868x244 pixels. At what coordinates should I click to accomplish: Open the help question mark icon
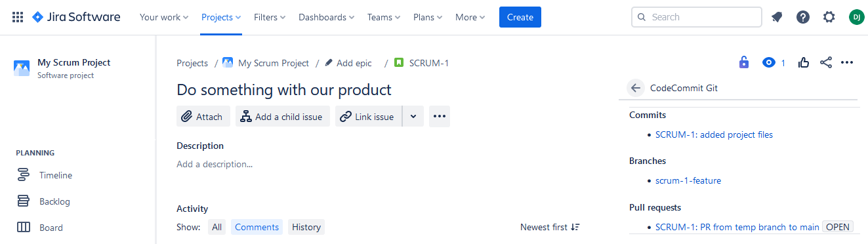coord(803,17)
